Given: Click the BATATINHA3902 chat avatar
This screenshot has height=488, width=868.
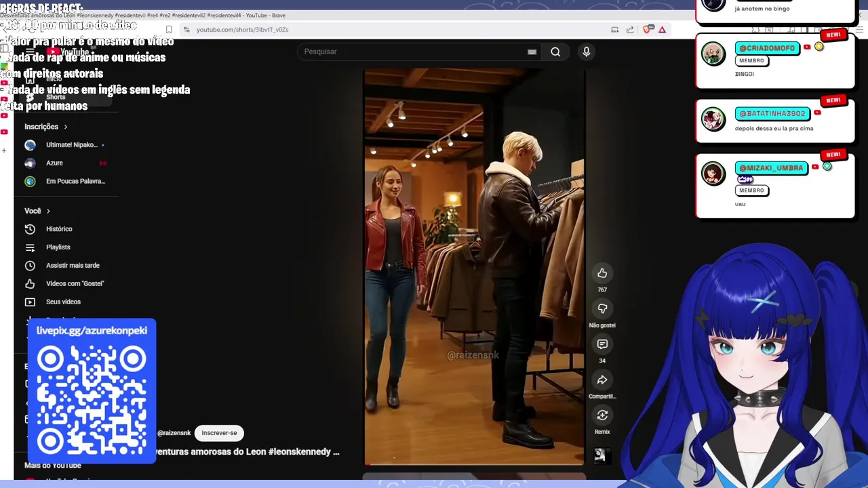Looking at the screenshot, I should pos(713,119).
